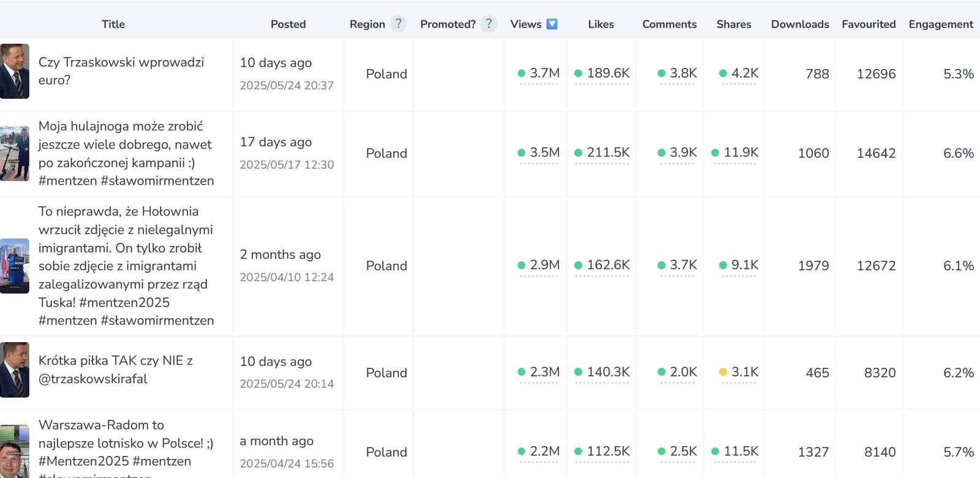This screenshot has height=478, width=980.
Task: Sort table by Comments column header
Action: [x=669, y=24]
